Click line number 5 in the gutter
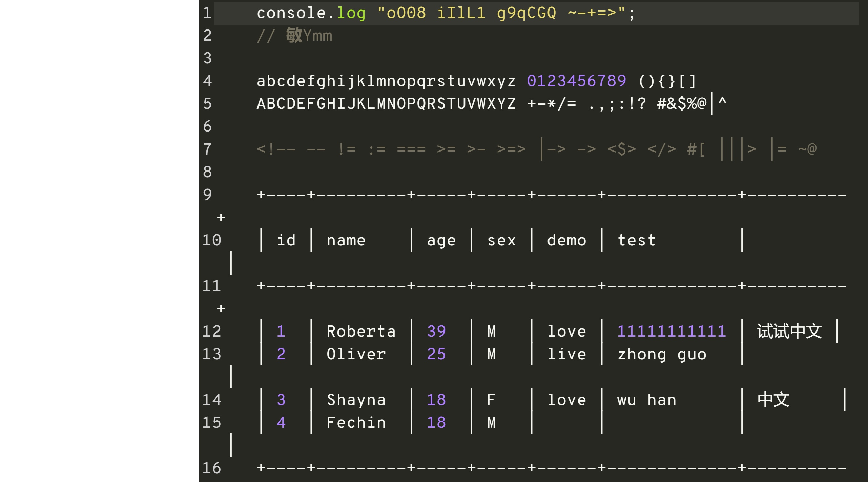The width and height of the screenshot is (868, 482). click(x=207, y=104)
